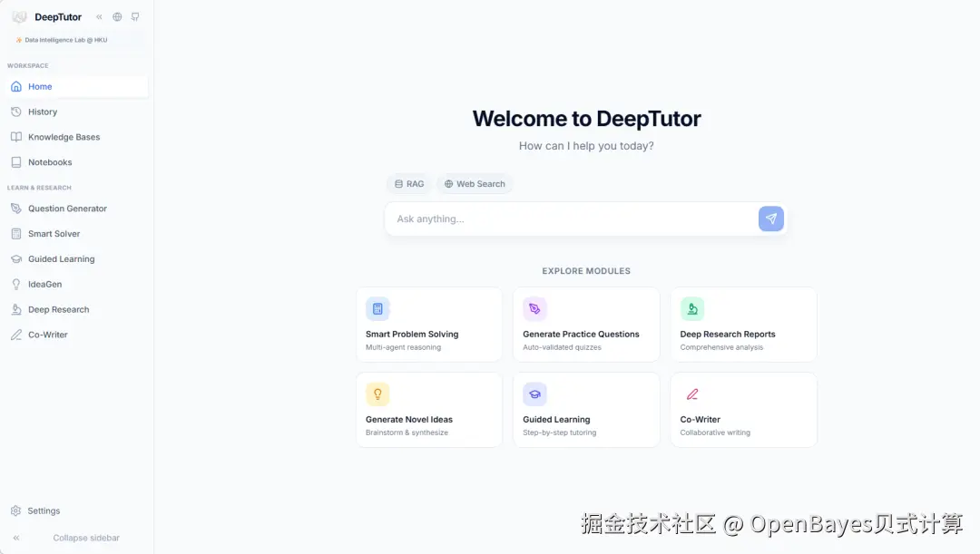Click bottom collapse double-chevron icon
Screen dimensions: 980x554
tap(16, 538)
